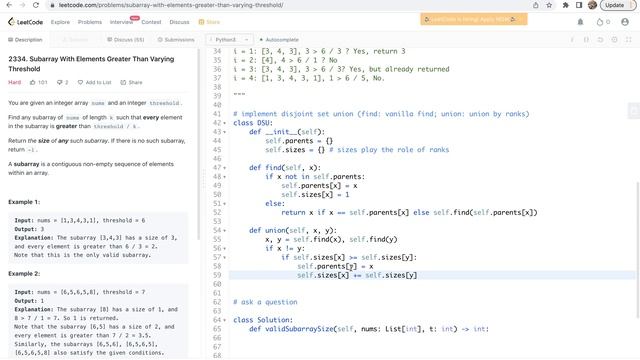Switch to the Solution tab
This screenshot has width=640, height=360.
tap(75, 40)
